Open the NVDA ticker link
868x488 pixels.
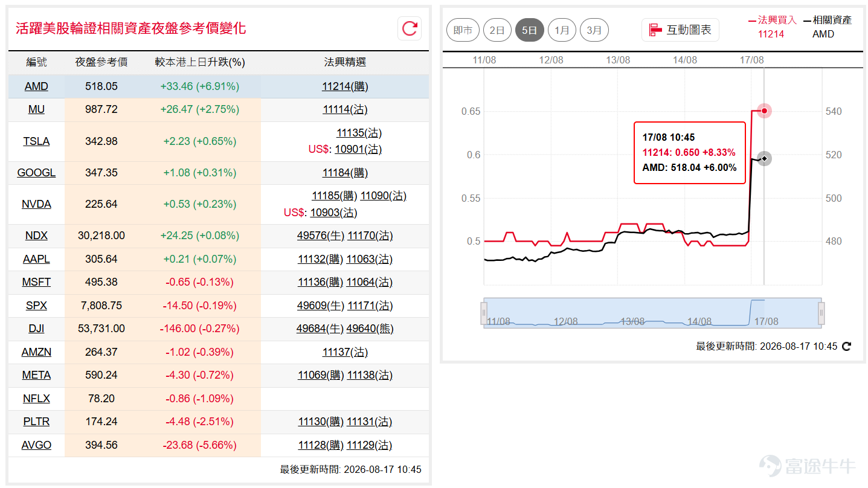click(36, 204)
